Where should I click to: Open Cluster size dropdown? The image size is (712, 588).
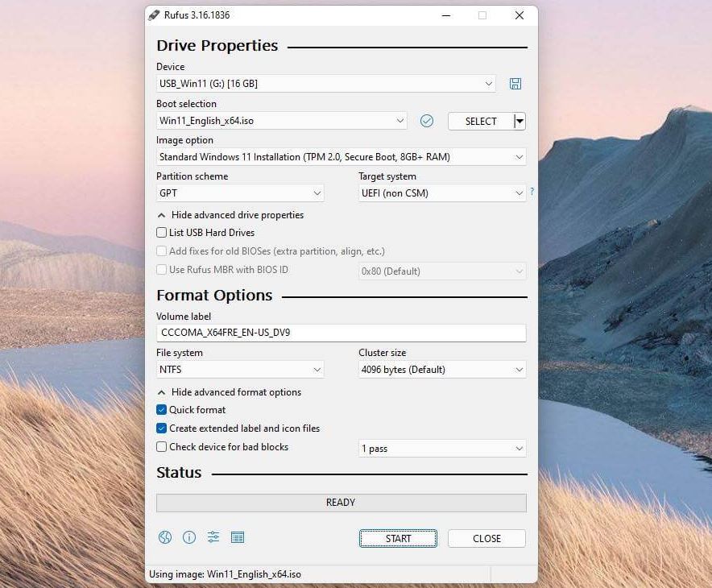[442, 369]
